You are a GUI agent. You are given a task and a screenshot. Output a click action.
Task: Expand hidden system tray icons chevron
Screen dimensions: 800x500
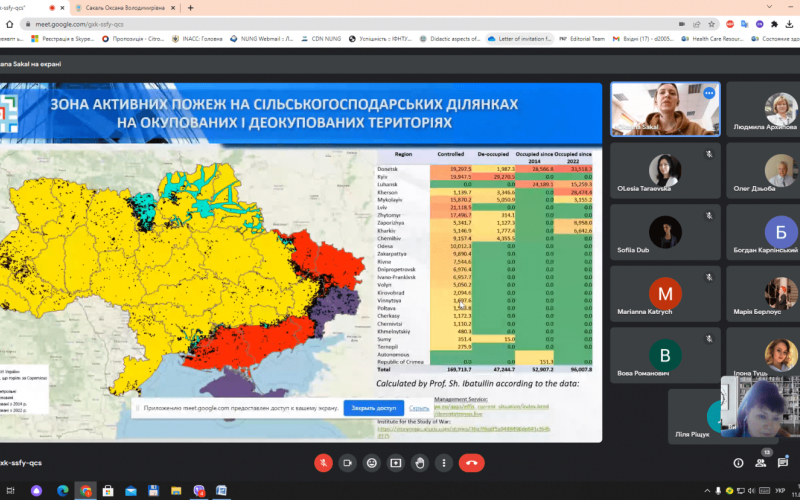tap(707, 491)
